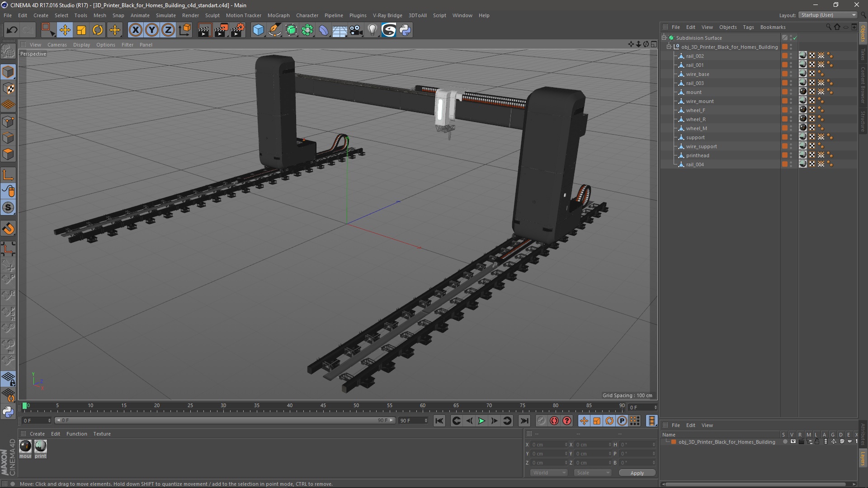Click the Undo arrow icon
Screen dimensions: 868x488
[12, 30]
